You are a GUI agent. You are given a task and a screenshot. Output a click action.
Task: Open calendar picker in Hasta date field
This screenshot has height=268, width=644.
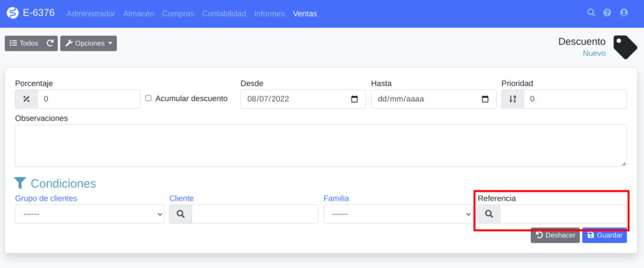[x=484, y=99]
